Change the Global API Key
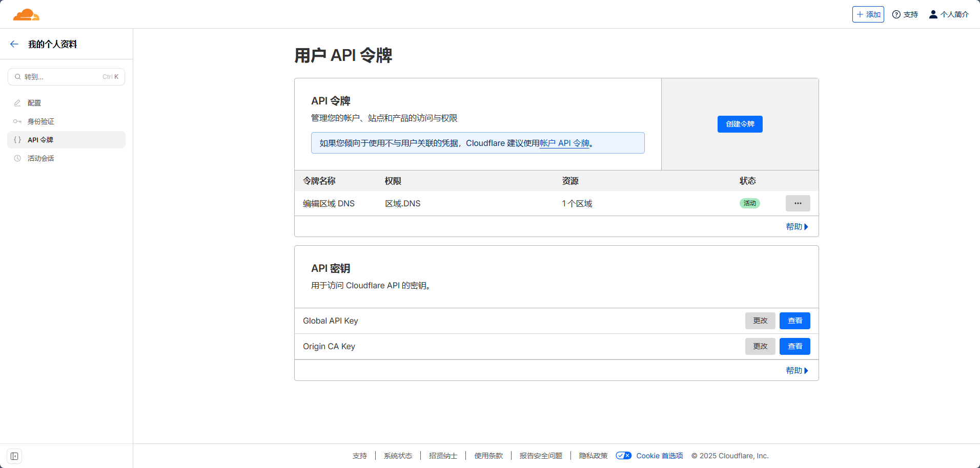Viewport: 980px width, 468px height. point(760,321)
